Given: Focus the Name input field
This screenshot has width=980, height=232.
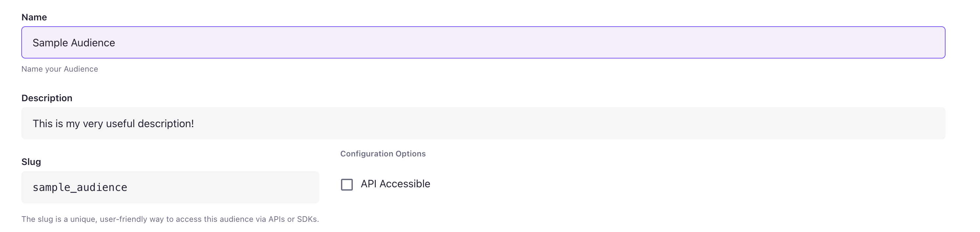Looking at the screenshot, I should coord(483,42).
